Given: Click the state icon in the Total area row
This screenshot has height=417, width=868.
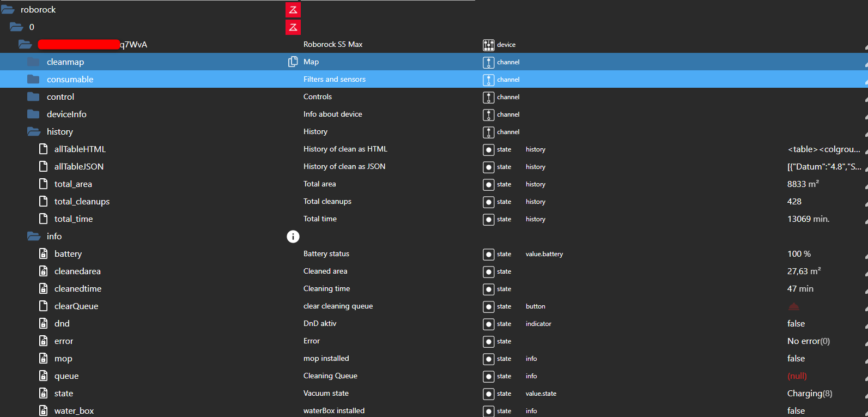Looking at the screenshot, I should [489, 184].
